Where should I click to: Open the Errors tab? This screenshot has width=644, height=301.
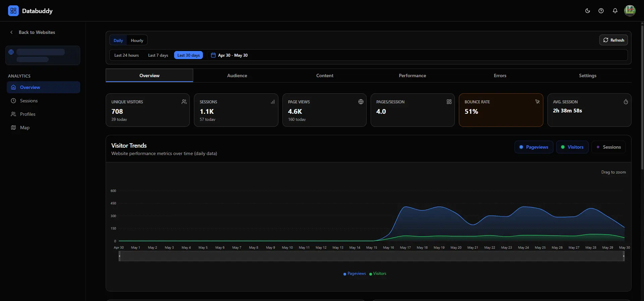(x=500, y=76)
